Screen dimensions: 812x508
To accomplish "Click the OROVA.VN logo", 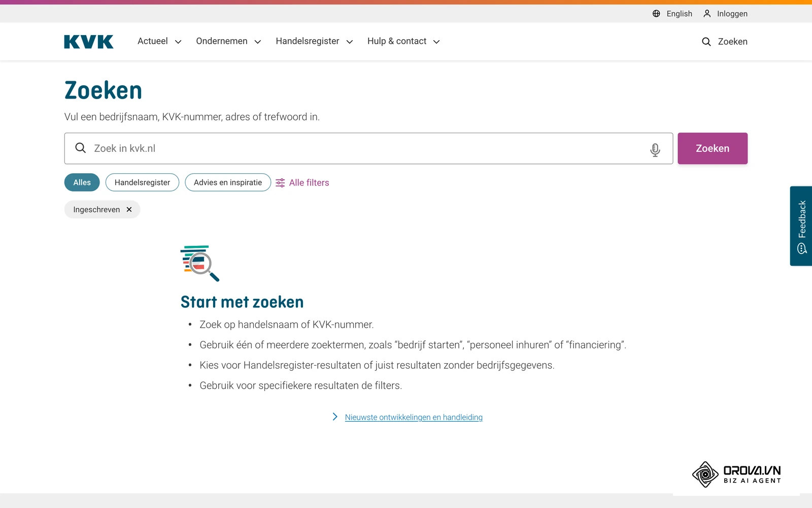I will pos(736,474).
